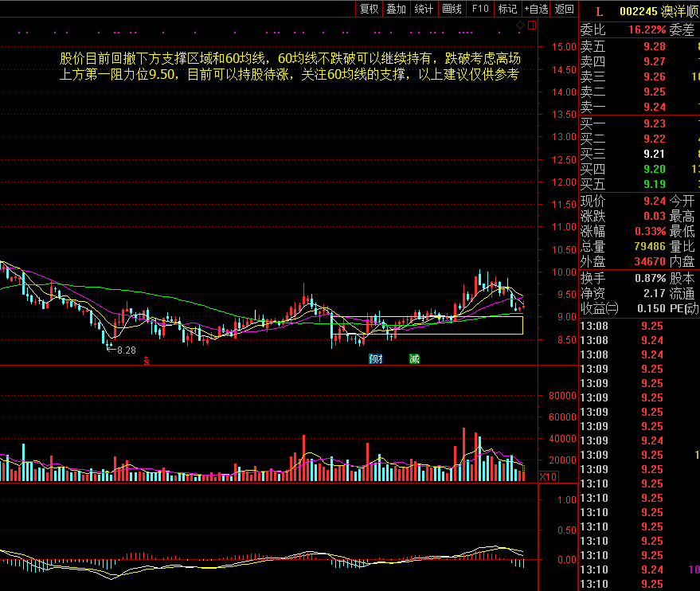
Task: Click the 8.28 low price label
Action: click(126, 350)
